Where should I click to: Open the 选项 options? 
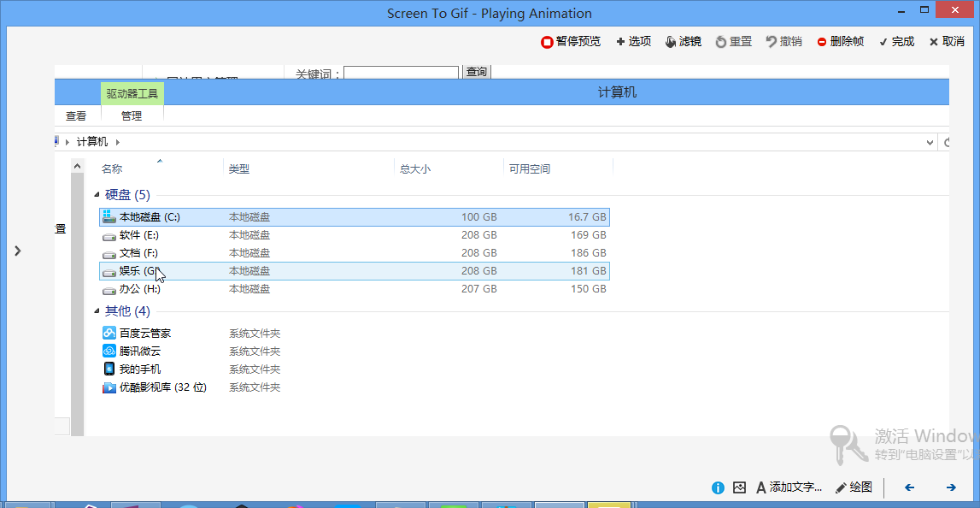tap(634, 42)
